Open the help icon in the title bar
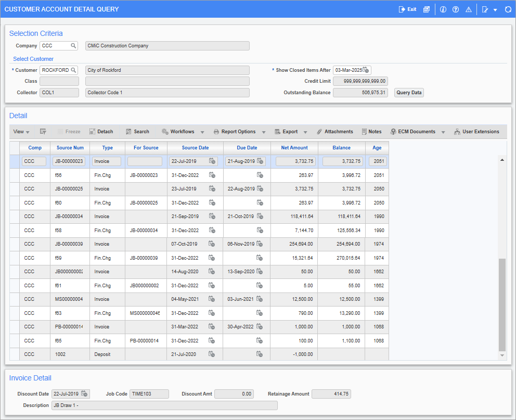Image resolution: width=516 pixels, height=420 pixels. click(x=456, y=9)
